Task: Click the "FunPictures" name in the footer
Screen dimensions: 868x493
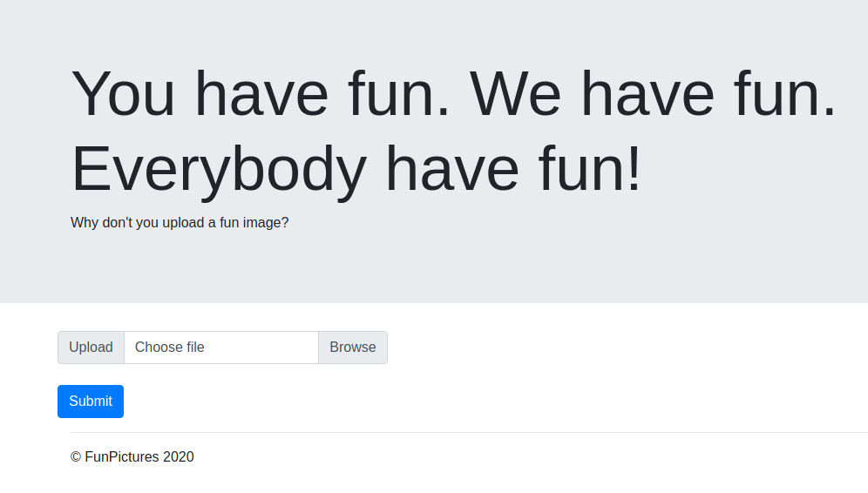Action: [122, 457]
